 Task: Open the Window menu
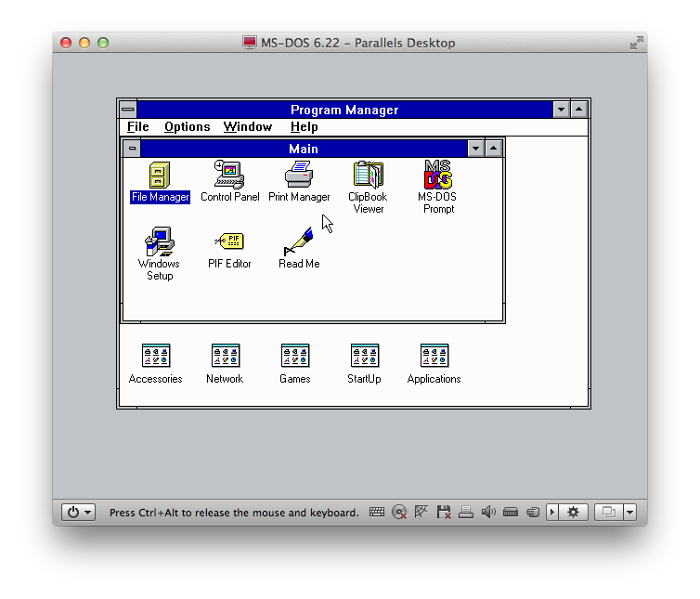click(248, 127)
